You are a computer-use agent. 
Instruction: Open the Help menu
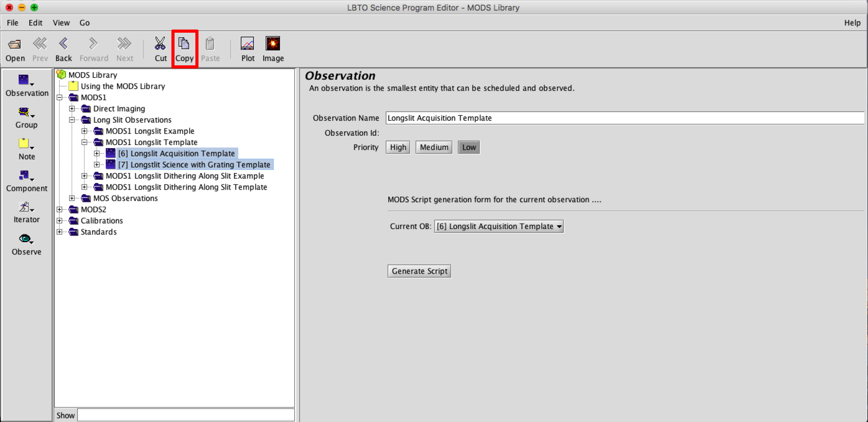(852, 23)
